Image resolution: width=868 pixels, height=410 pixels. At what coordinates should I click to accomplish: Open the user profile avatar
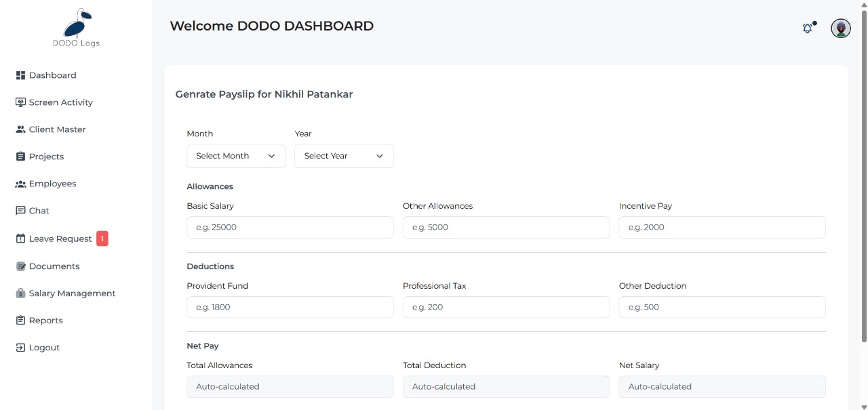tap(841, 28)
